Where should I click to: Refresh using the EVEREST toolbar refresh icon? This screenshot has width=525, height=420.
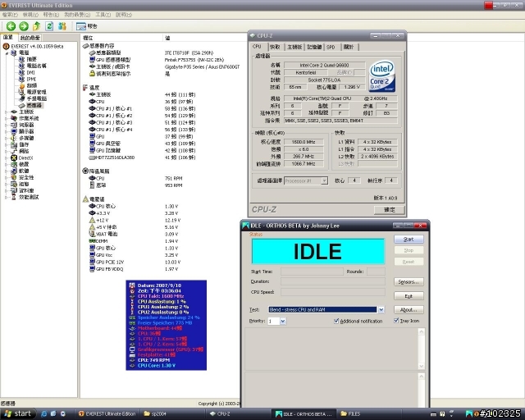click(49, 25)
